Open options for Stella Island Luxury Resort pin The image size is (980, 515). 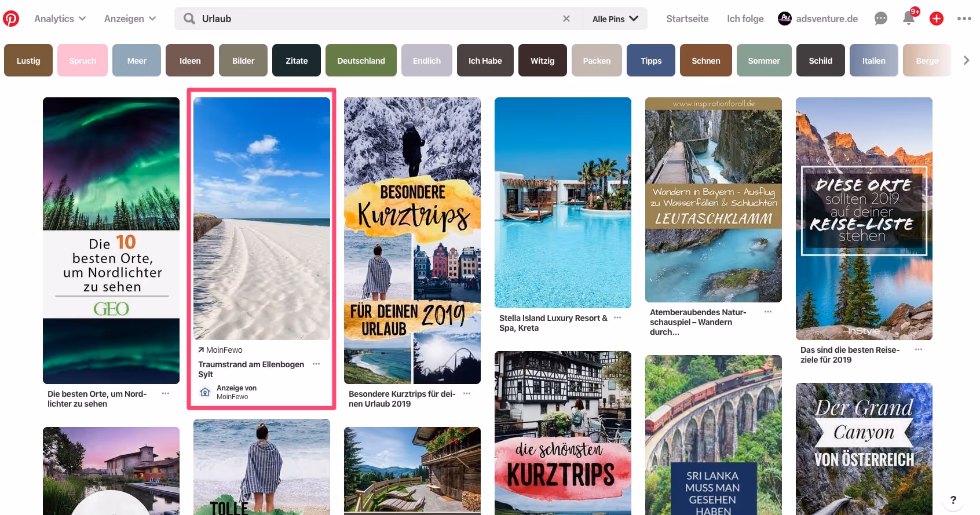pos(617,317)
